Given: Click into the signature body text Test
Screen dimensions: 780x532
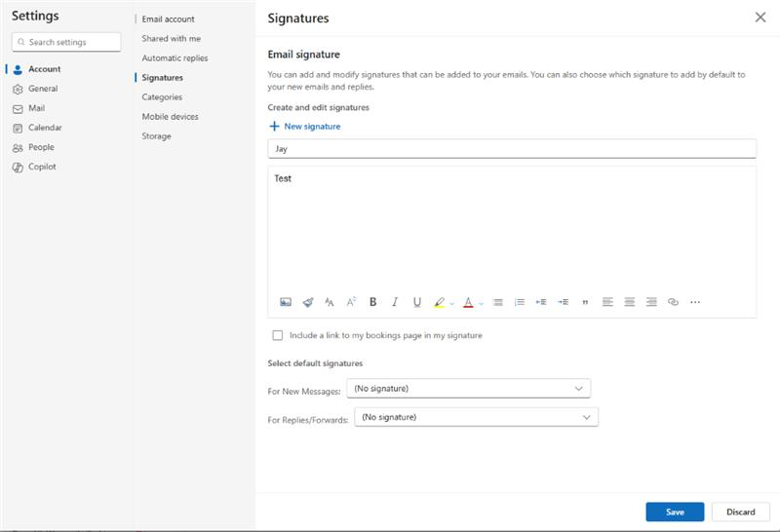Looking at the screenshot, I should coord(283,178).
